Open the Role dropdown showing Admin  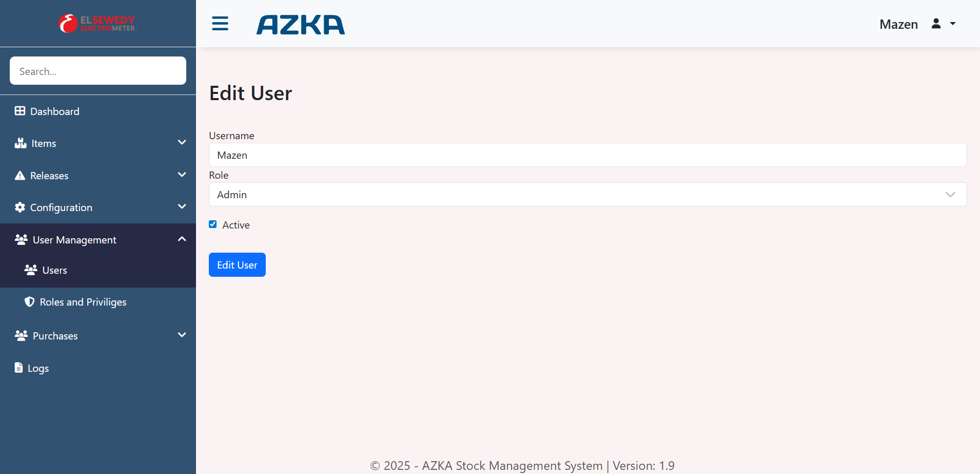pos(587,195)
